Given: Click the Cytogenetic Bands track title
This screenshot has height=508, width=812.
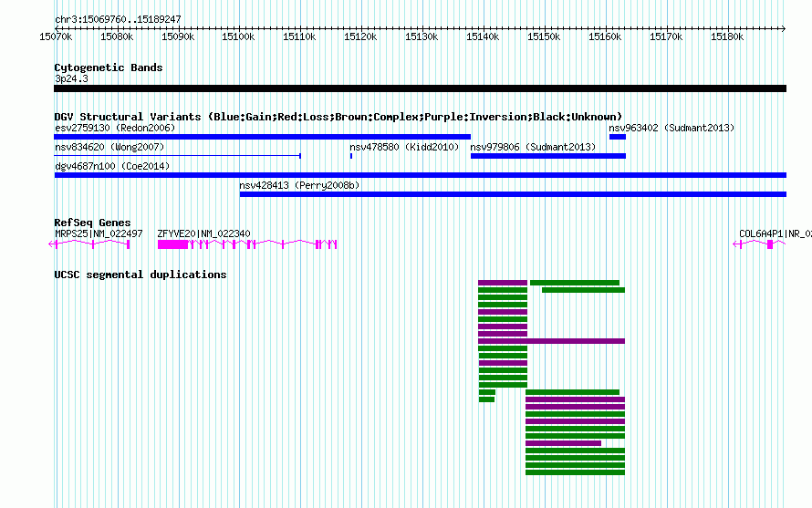Looking at the screenshot, I should pyautogui.click(x=109, y=67).
